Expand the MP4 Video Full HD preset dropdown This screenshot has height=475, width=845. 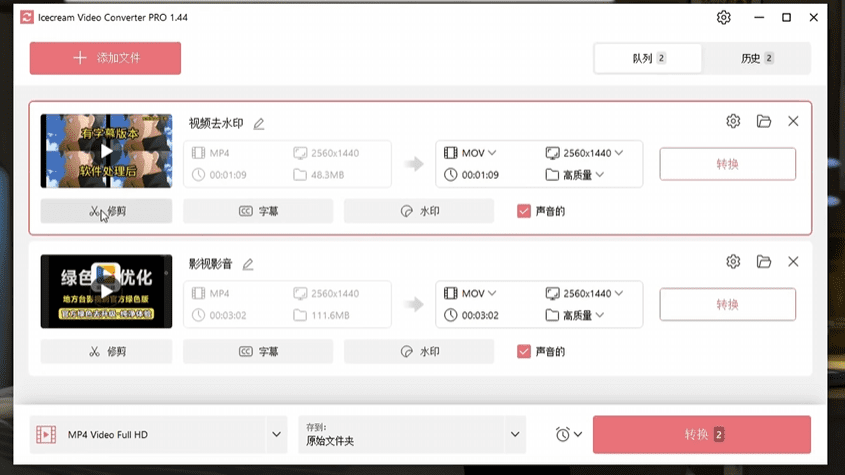(x=277, y=435)
